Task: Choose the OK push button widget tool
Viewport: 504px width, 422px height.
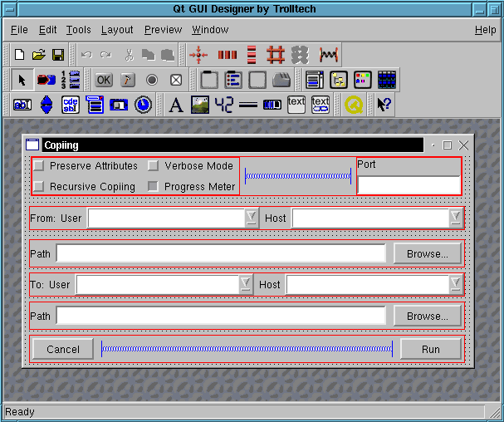Action: [x=103, y=80]
